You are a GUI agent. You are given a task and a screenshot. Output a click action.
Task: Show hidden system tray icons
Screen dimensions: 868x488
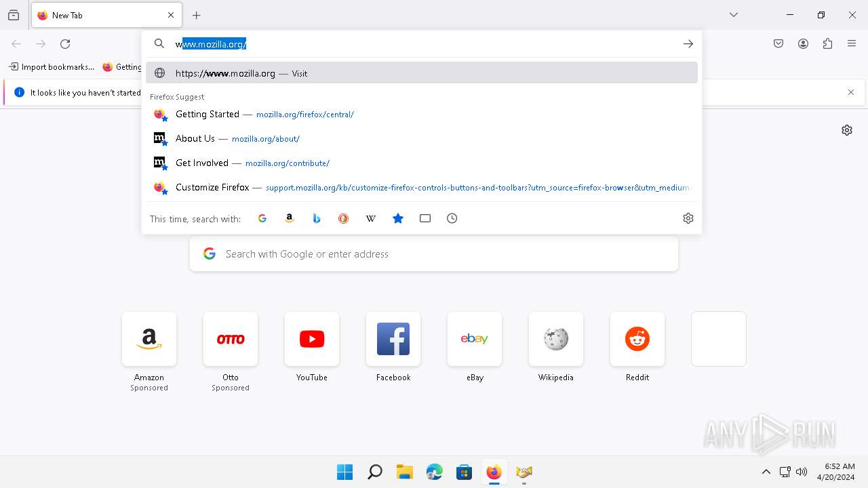point(766,472)
